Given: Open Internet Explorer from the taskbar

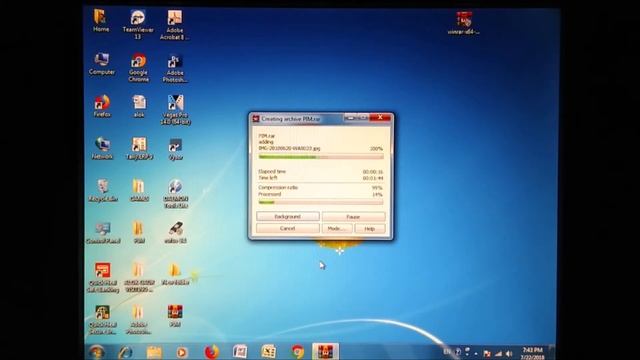Looking at the screenshot, I should [x=125, y=352].
